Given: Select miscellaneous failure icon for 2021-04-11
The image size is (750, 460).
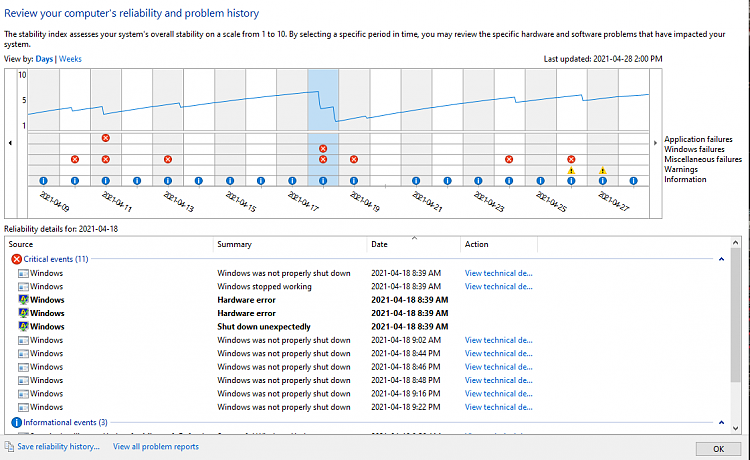Looking at the screenshot, I should point(106,159).
